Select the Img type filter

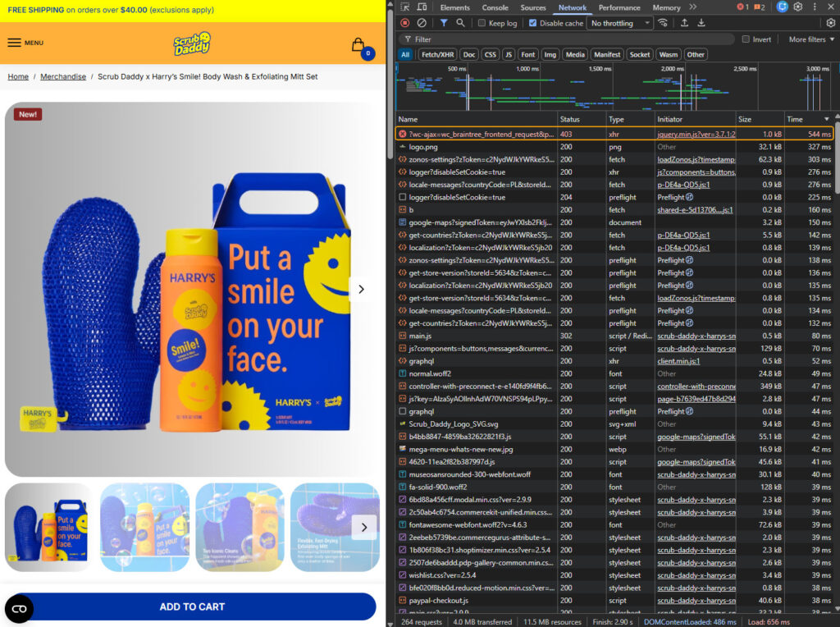pyautogui.click(x=550, y=55)
